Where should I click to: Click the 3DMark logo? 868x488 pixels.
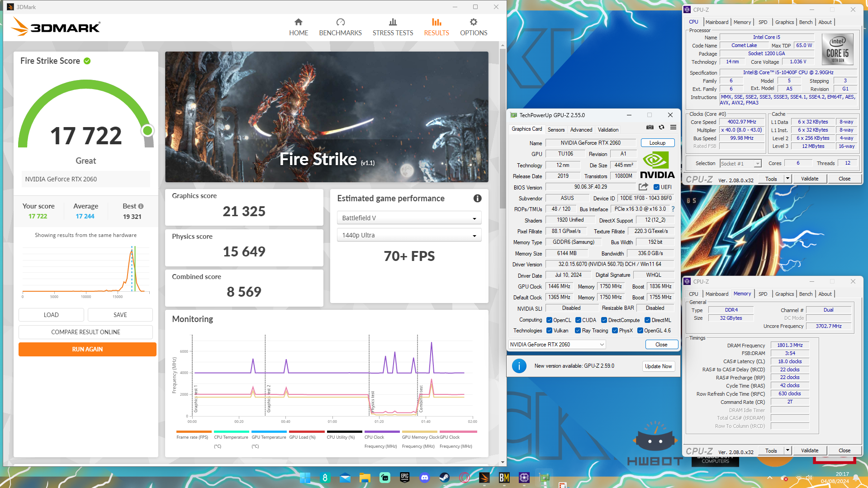click(x=56, y=27)
